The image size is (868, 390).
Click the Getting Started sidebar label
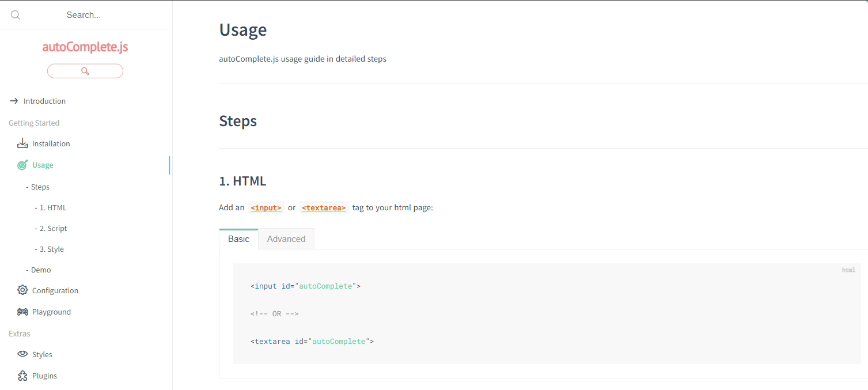[x=34, y=123]
